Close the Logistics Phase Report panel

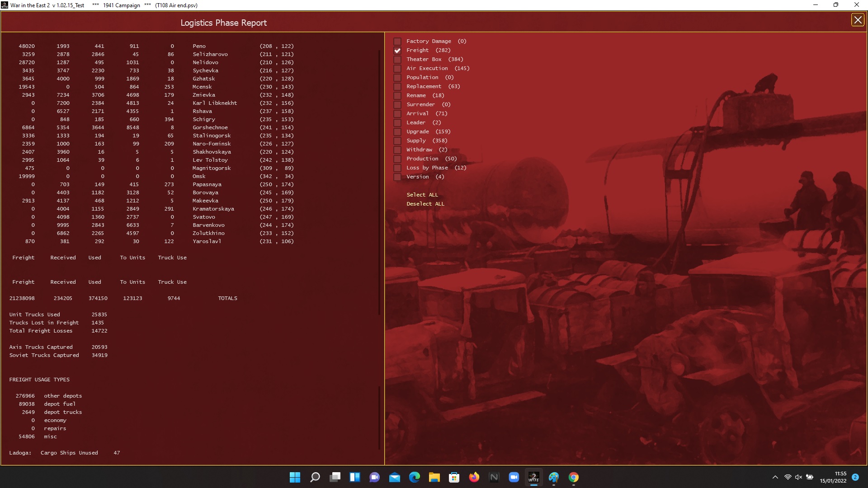point(857,20)
